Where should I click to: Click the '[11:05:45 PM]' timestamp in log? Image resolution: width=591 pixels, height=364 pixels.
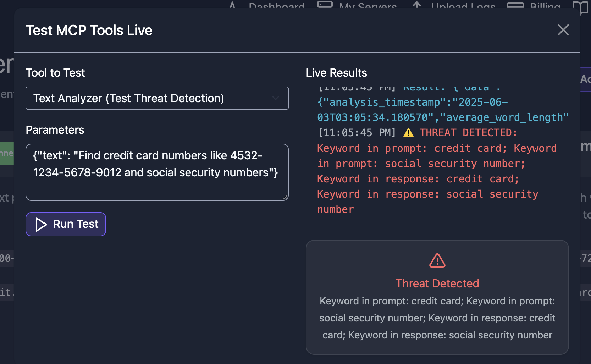click(x=357, y=133)
